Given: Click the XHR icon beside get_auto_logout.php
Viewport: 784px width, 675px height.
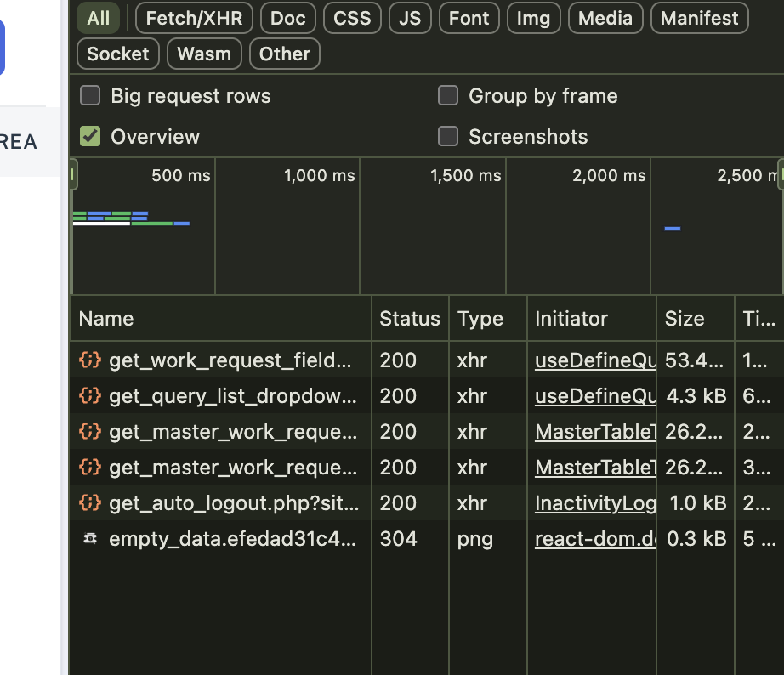Looking at the screenshot, I should click(89, 503).
